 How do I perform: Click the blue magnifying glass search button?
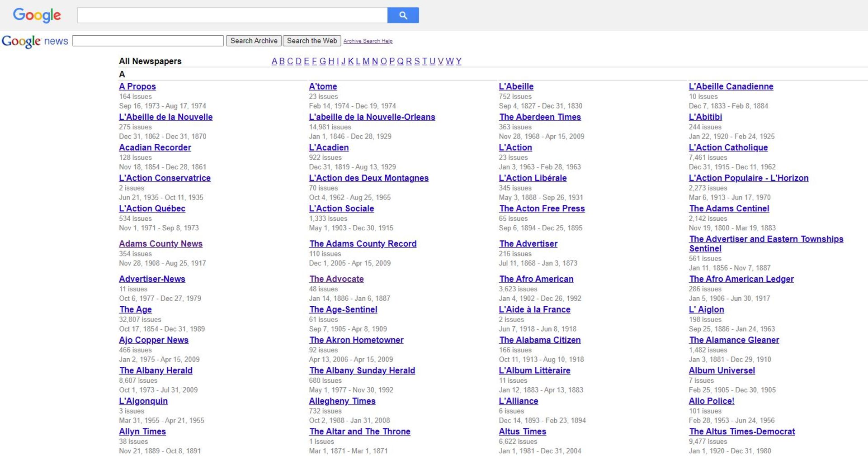pyautogui.click(x=403, y=15)
